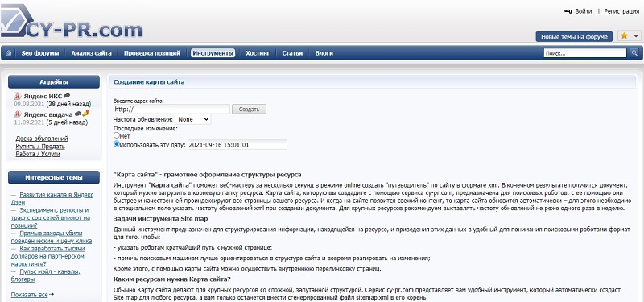Click the yellow star favorites icon
This screenshot has width=644, height=302.
coord(624,36)
